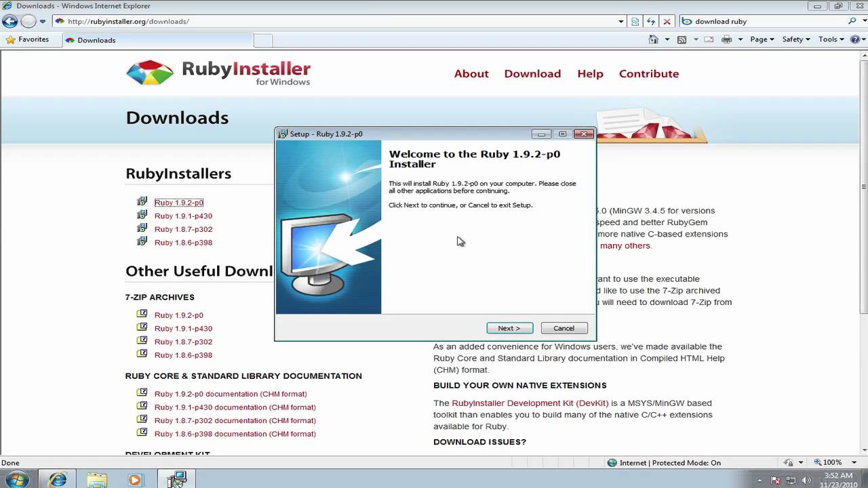Open Ruby 1.8.6-p398 documentation CHM link

[235, 434]
